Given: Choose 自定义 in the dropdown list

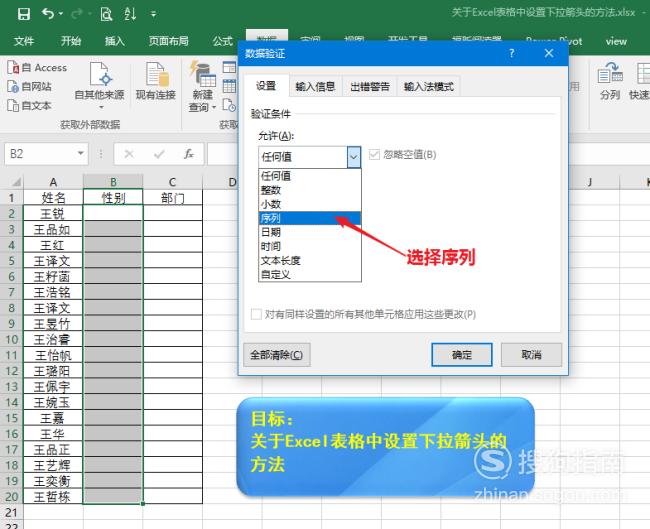Looking at the screenshot, I should tap(310, 274).
